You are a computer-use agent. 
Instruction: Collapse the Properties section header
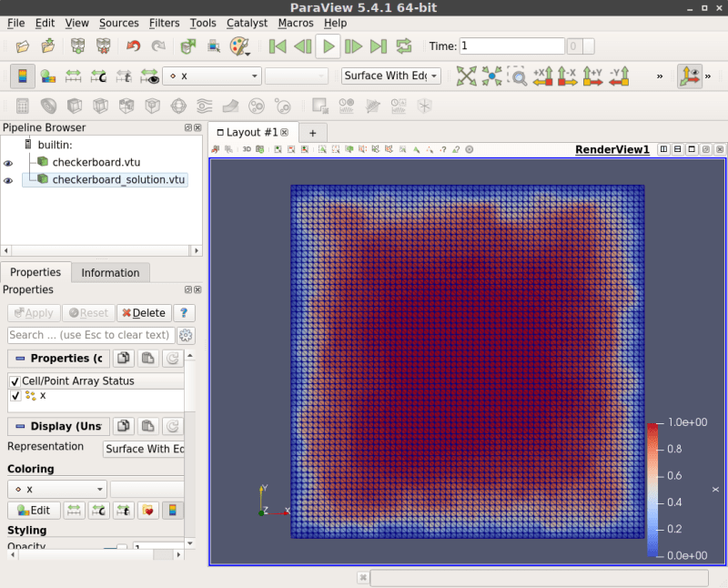(x=59, y=359)
